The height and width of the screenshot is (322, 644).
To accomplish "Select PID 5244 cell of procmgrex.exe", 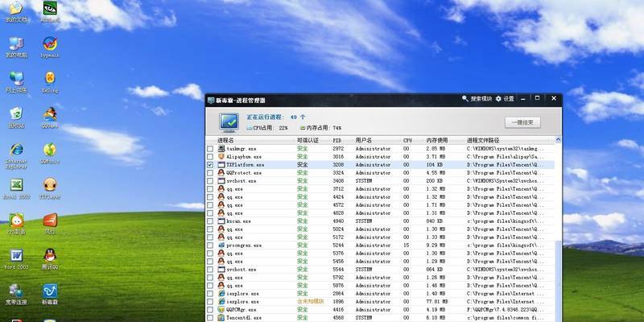I will coord(338,246).
